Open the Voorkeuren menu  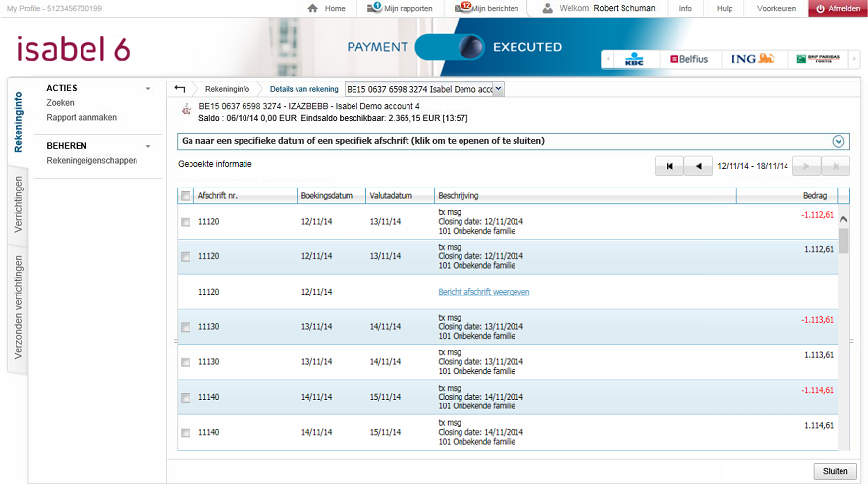pyautogui.click(x=777, y=8)
